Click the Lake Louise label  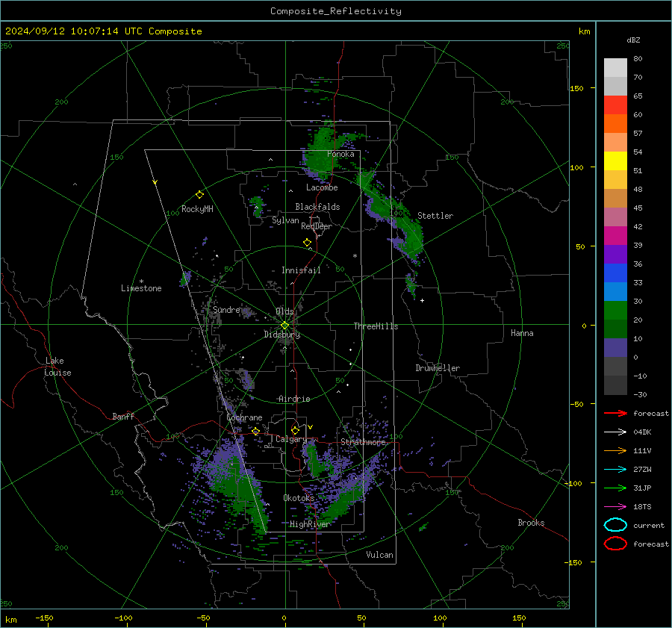tap(57, 367)
